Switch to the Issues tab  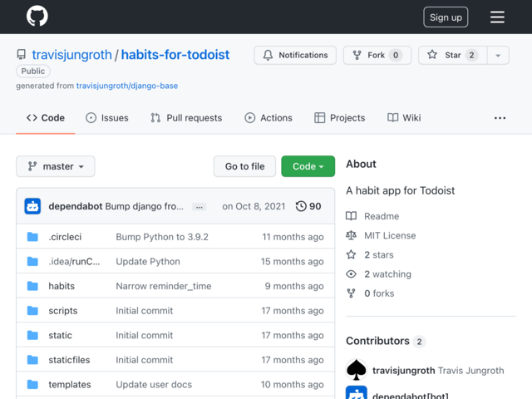107,118
